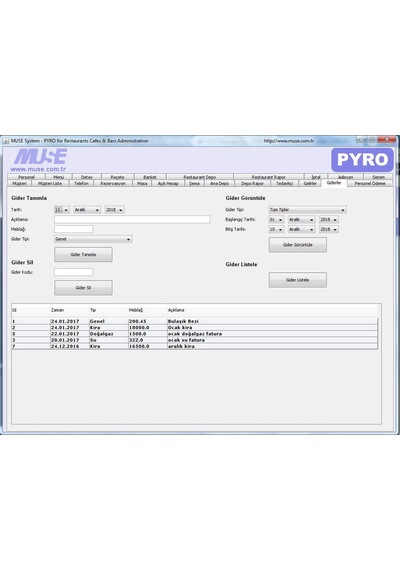The image size is (400, 570).
Task: Open the Bitiş Tarihi month dropdown
Action: click(301, 229)
